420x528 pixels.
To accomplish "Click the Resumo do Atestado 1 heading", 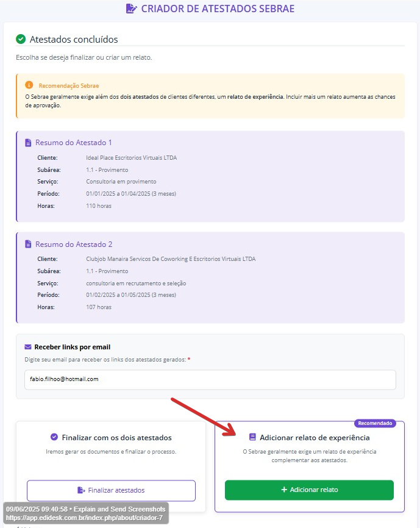I will (74, 143).
